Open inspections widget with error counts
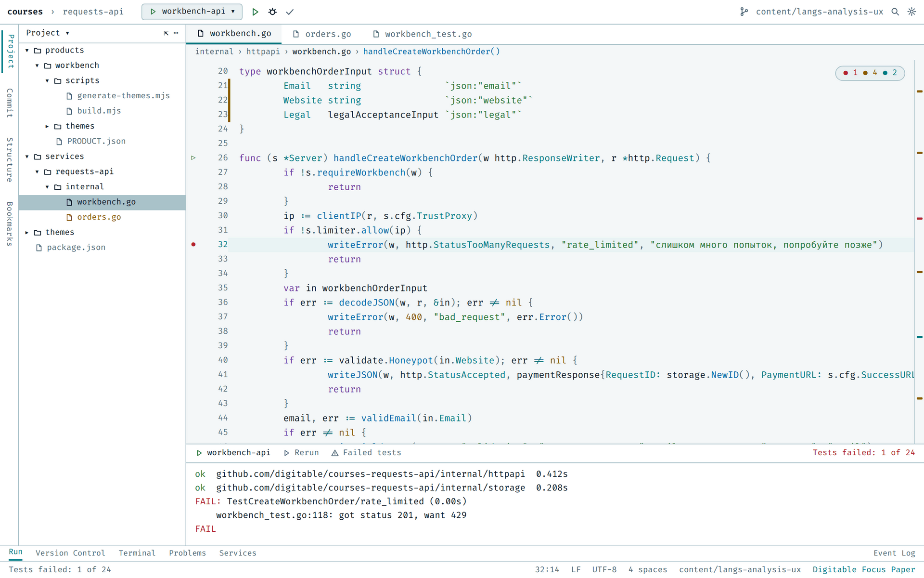This screenshot has width=924, height=578. (x=870, y=73)
